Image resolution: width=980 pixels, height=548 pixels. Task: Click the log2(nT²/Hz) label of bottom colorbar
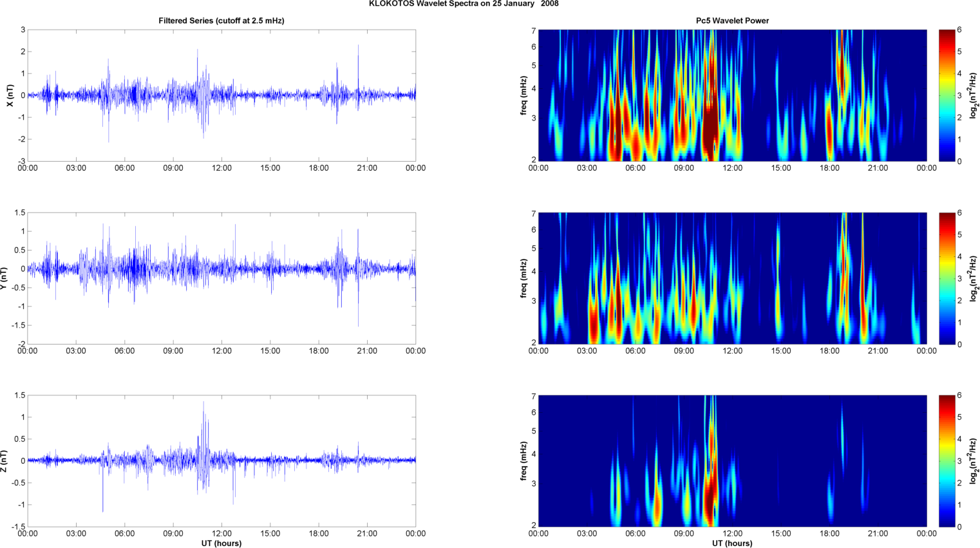click(974, 461)
